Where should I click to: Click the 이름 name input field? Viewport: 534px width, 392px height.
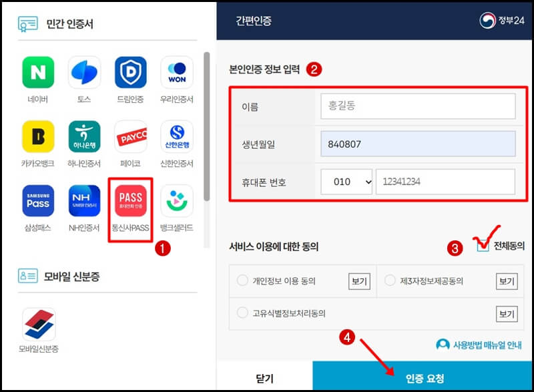418,106
